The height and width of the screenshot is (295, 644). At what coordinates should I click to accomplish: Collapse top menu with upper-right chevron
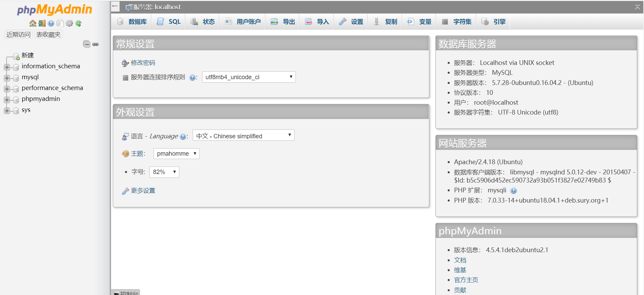pyautogui.click(x=637, y=7)
